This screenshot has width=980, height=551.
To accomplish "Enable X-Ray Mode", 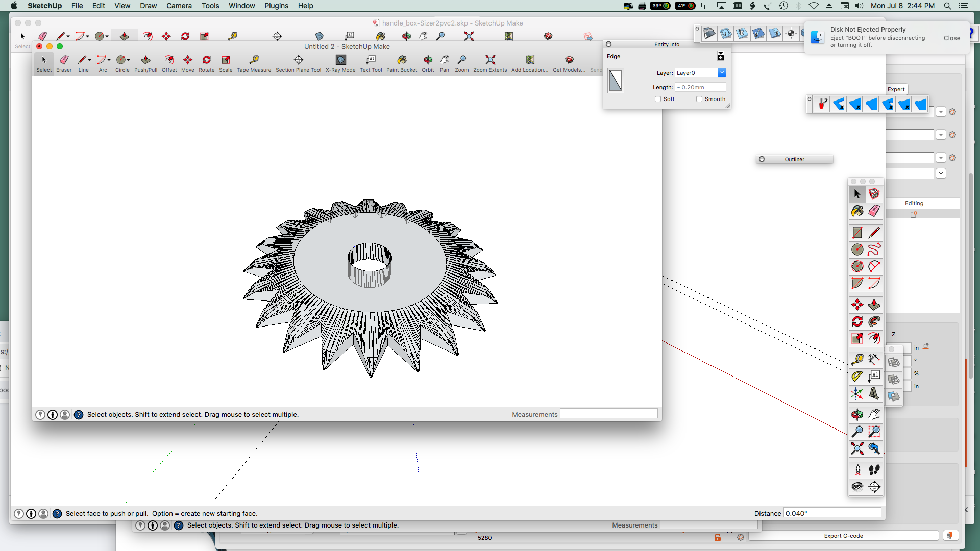I will pyautogui.click(x=340, y=61).
